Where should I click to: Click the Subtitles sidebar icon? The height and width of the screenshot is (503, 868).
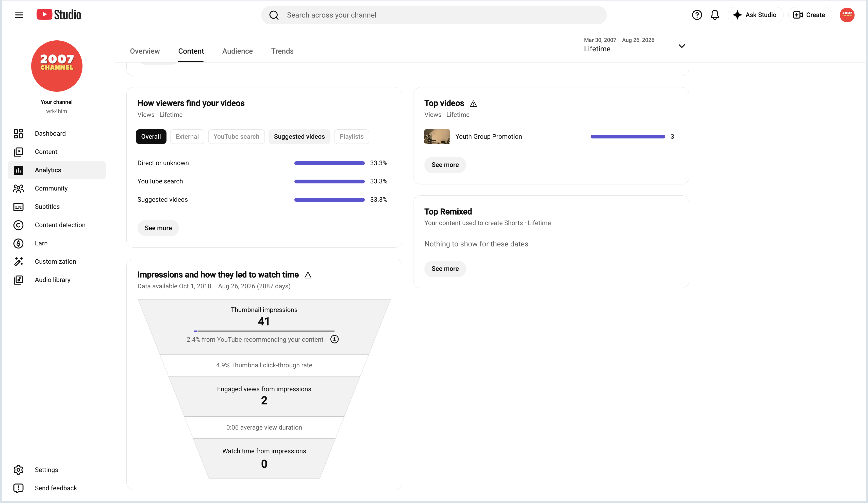point(18,207)
